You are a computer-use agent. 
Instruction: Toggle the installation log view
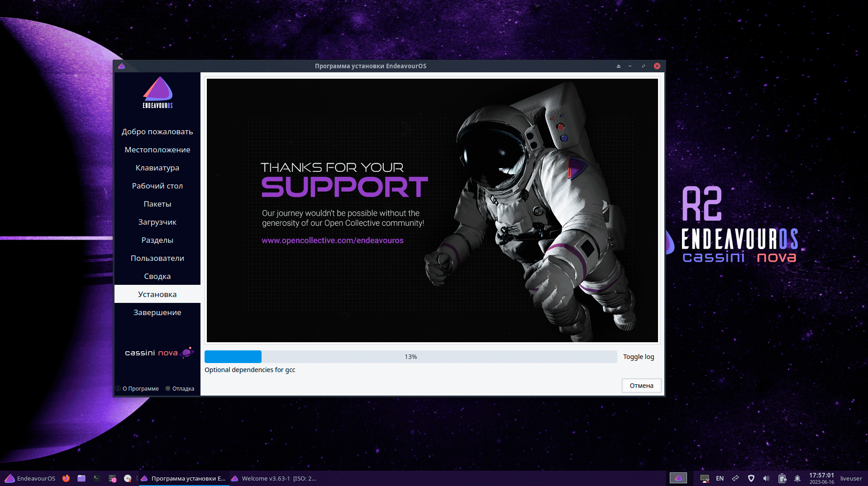coord(639,357)
